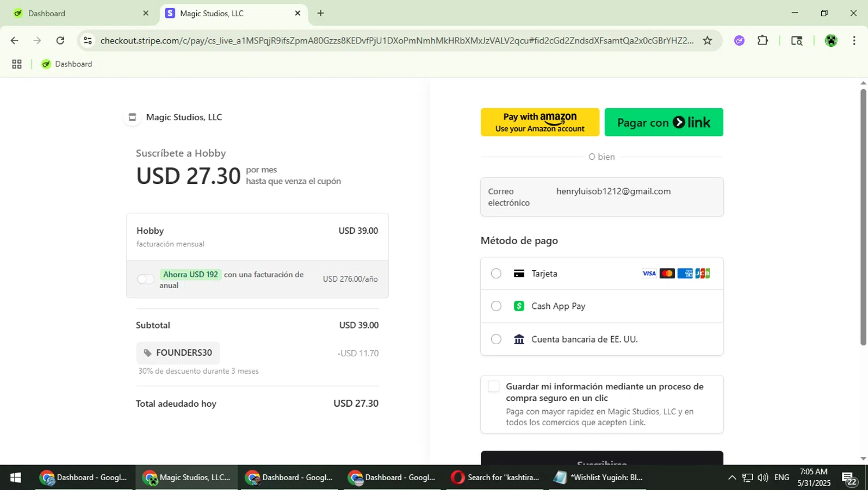
Task: Click scrollbar down arrow
Action: pyautogui.click(x=863, y=459)
